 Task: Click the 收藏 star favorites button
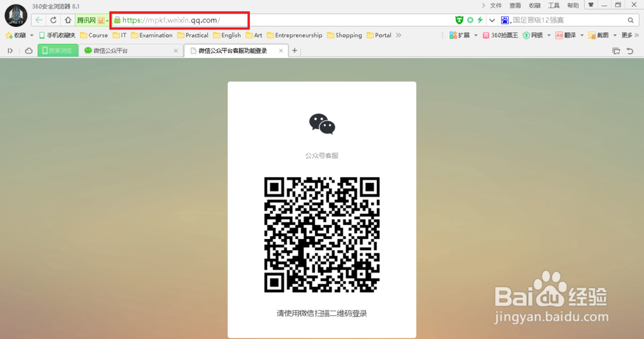coord(15,35)
